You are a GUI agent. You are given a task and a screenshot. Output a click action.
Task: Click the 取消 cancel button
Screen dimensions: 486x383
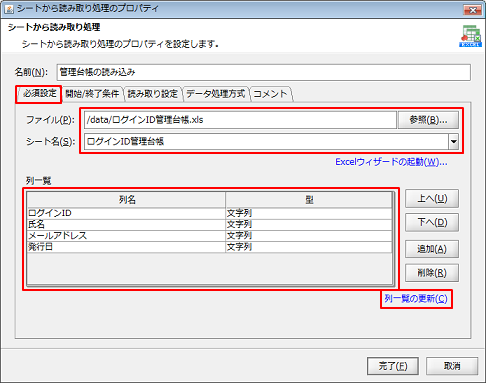(452, 366)
